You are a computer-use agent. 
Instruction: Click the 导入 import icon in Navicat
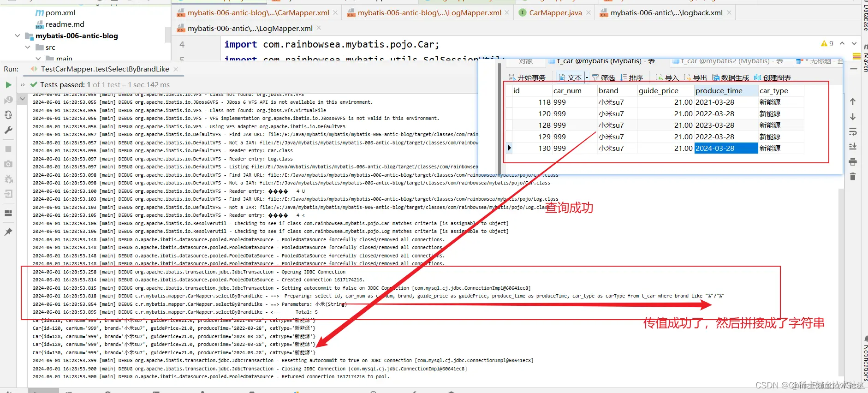[x=667, y=77]
